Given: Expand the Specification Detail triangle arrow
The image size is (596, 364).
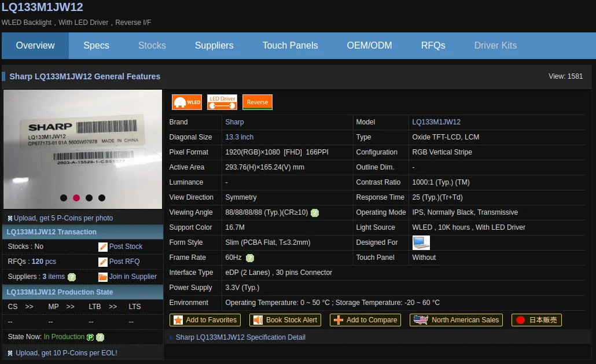Looking at the screenshot, I should [x=171, y=337].
